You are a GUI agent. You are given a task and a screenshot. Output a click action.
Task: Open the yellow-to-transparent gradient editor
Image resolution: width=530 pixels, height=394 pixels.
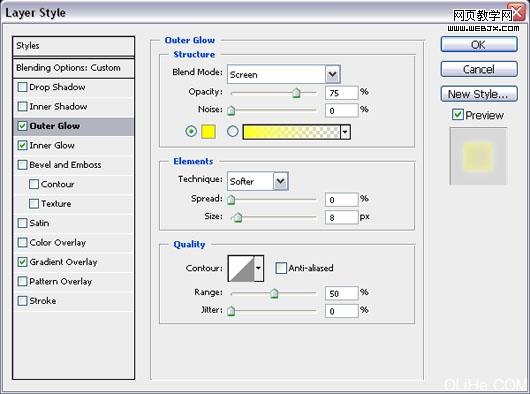click(x=291, y=132)
